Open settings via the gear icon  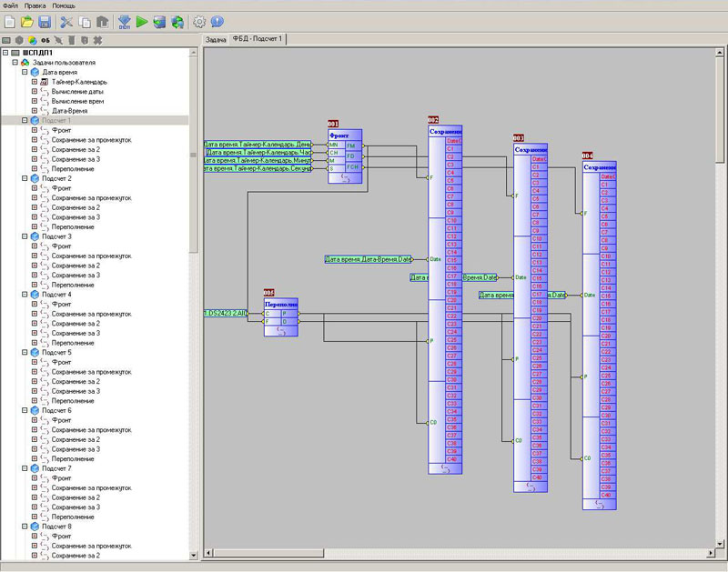pyautogui.click(x=199, y=21)
